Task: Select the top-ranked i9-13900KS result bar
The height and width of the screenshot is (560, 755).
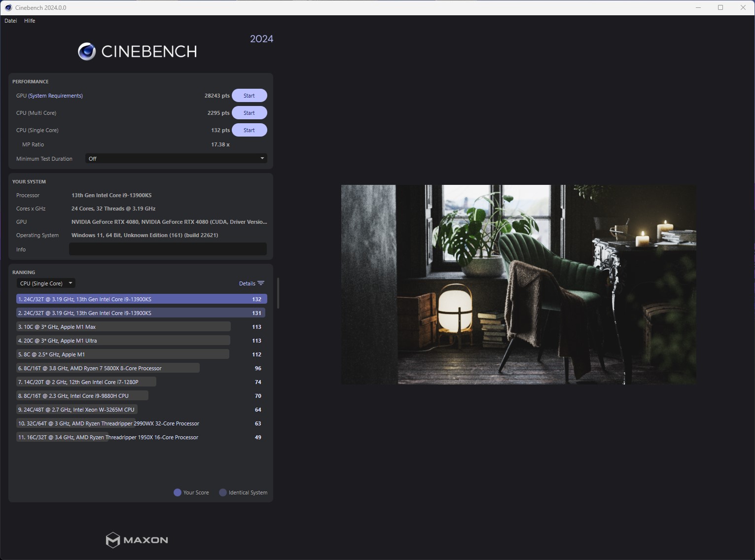Action: tap(141, 299)
